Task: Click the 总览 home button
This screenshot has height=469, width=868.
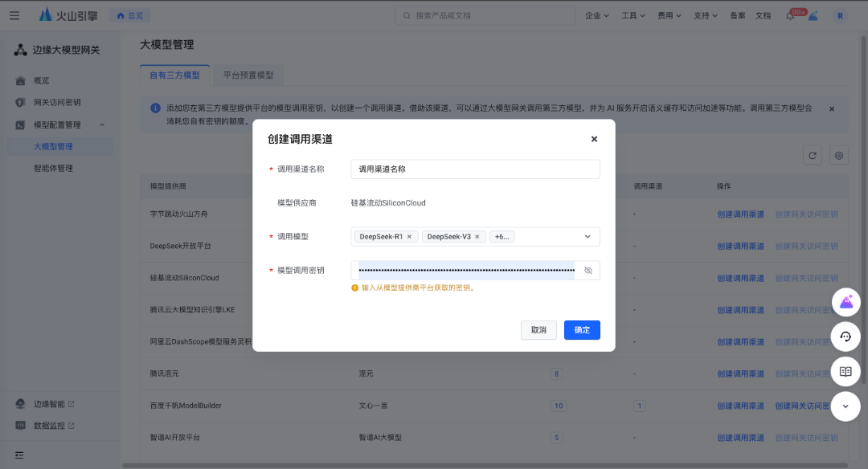Action: pyautogui.click(x=130, y=15)
